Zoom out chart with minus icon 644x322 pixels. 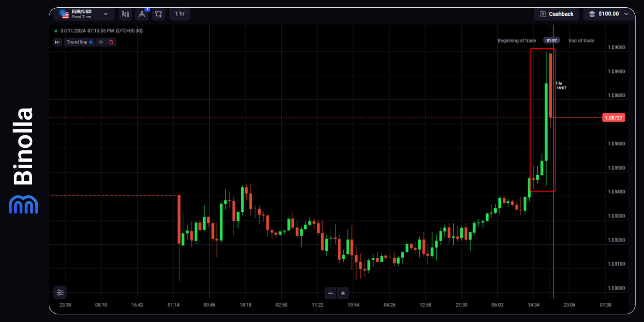pyautogui.click(x=330, y=293)
